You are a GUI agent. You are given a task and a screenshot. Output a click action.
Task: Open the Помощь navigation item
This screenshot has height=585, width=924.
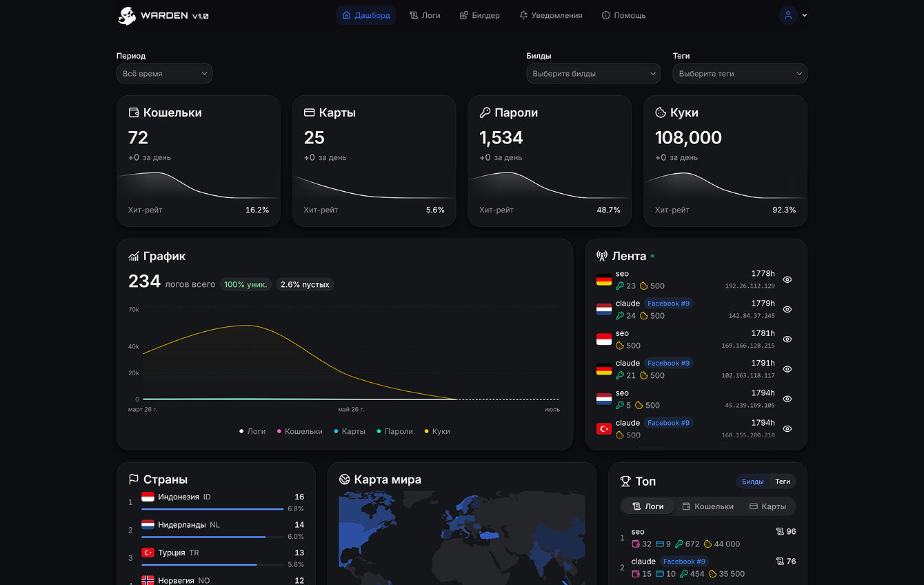pos(624,15)
